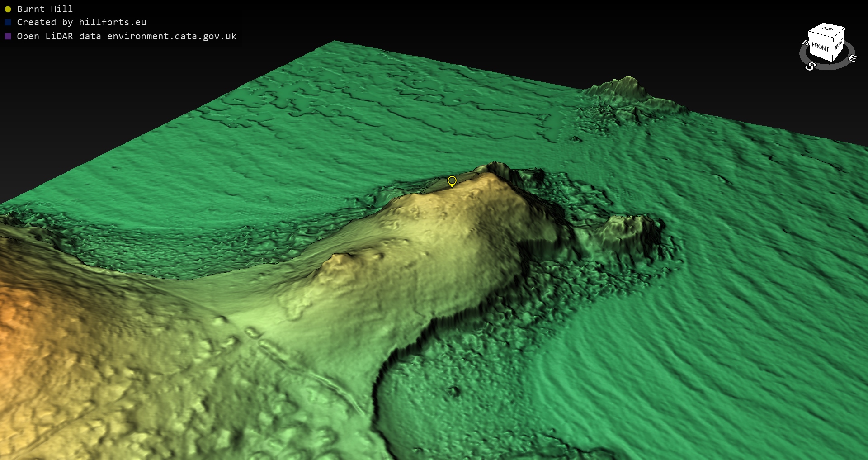This screenshot has height=460, width=868.
Task: Click the S compass letter
Action: pos(810,66)
